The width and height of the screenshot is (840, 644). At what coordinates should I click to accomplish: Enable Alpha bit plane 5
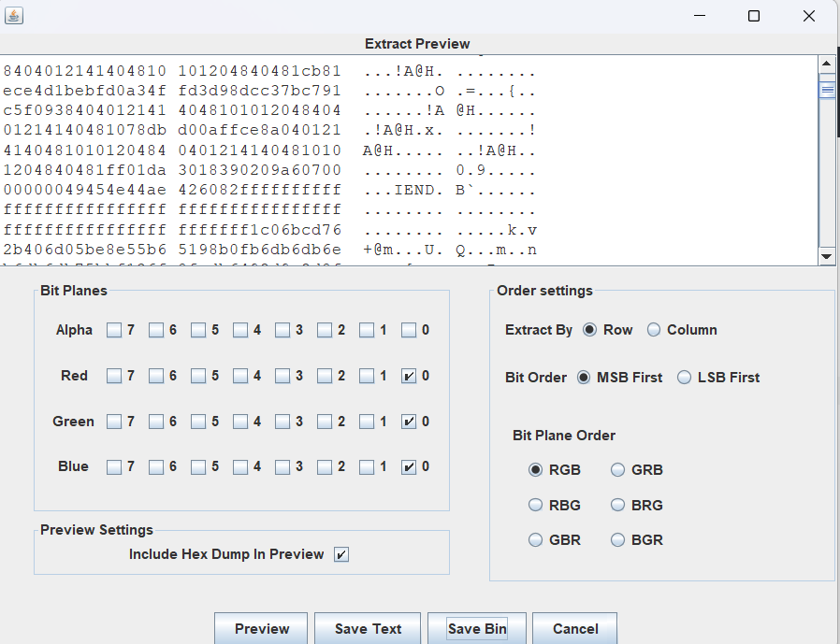pyautogui.click(x=198, y=330)
